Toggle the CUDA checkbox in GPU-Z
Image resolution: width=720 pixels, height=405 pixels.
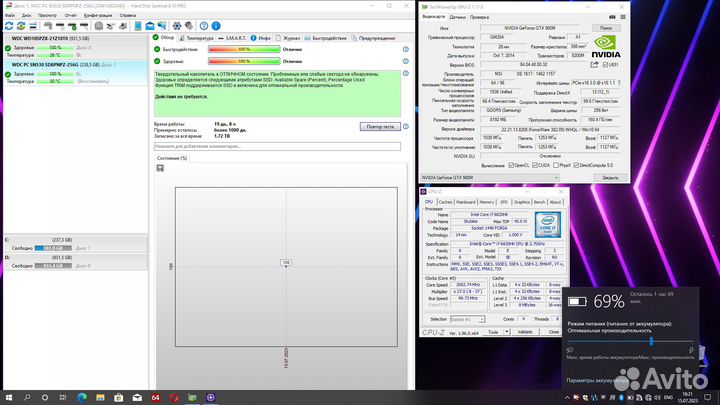pos(535,165)
